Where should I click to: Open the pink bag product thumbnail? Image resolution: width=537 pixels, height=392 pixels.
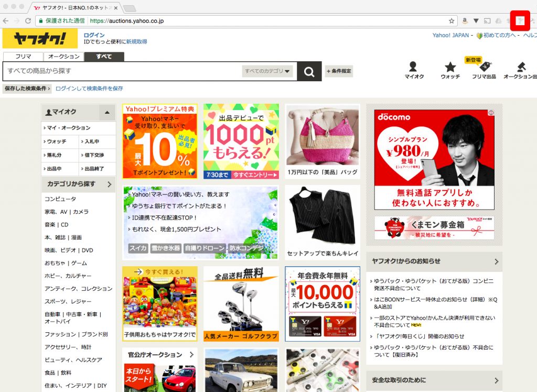(x=323, y=136)
